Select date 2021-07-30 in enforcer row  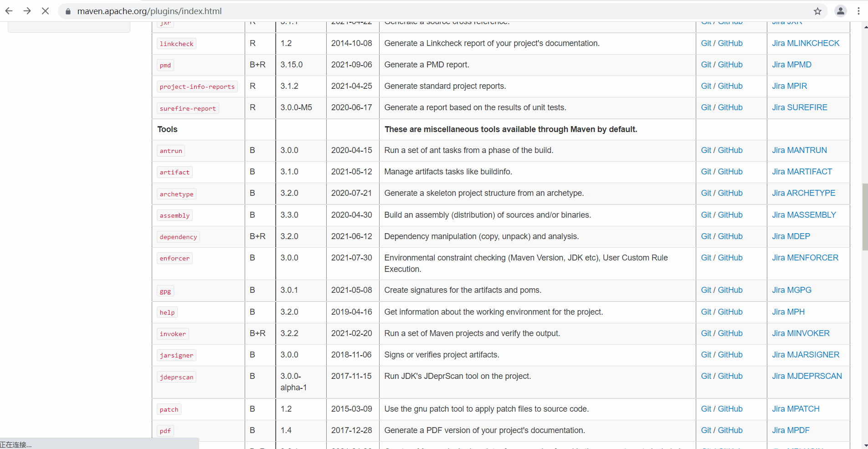pos(352,258)
